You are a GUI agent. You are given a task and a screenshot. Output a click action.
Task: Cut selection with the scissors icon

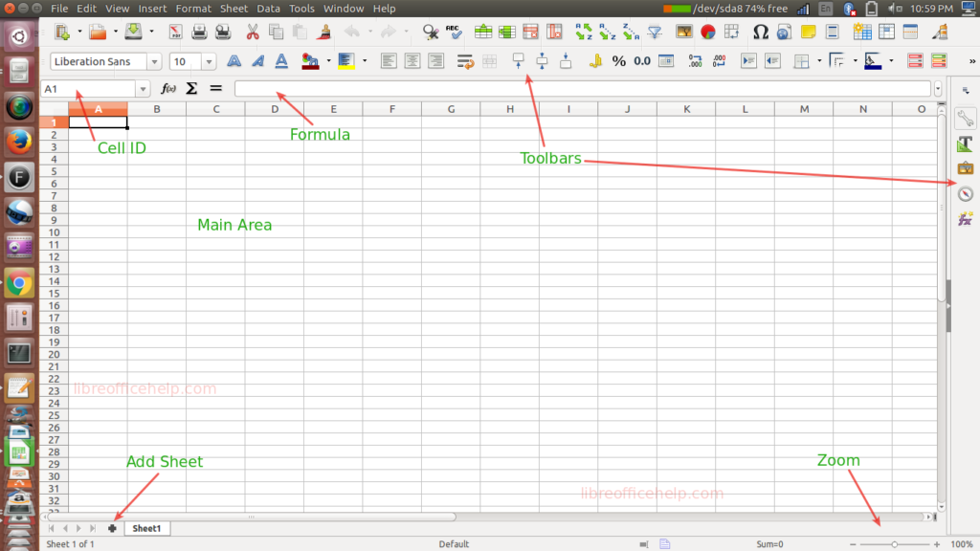point(253,32)
